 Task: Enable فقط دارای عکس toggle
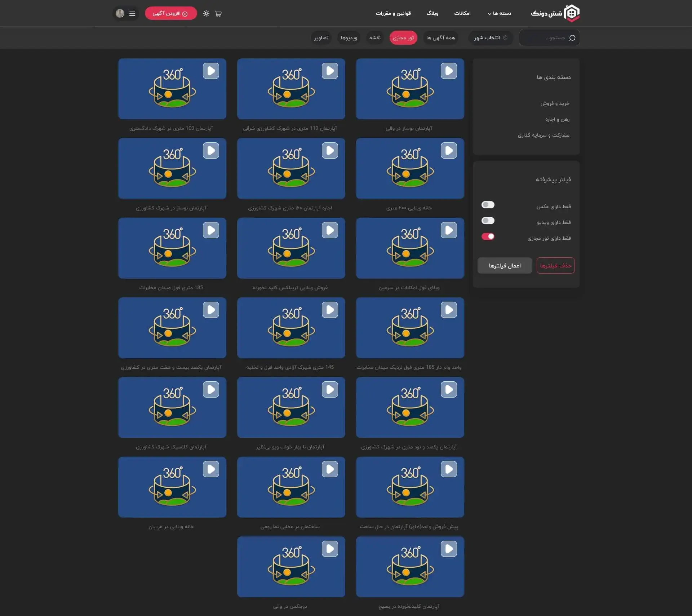click(488, 205)
